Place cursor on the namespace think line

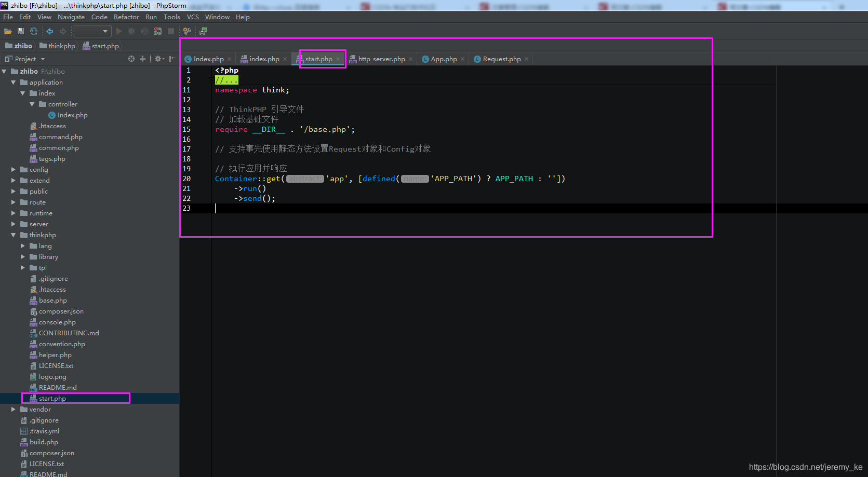coord(252,90)
